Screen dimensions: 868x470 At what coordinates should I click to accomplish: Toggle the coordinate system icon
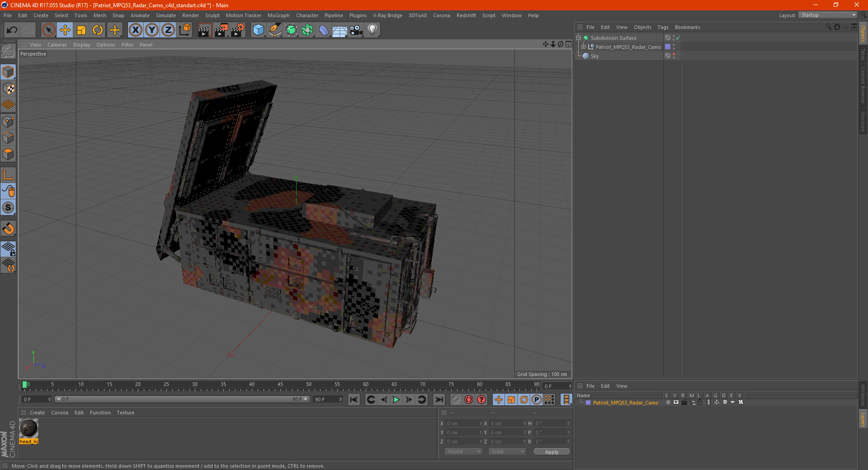coord(185,30)
